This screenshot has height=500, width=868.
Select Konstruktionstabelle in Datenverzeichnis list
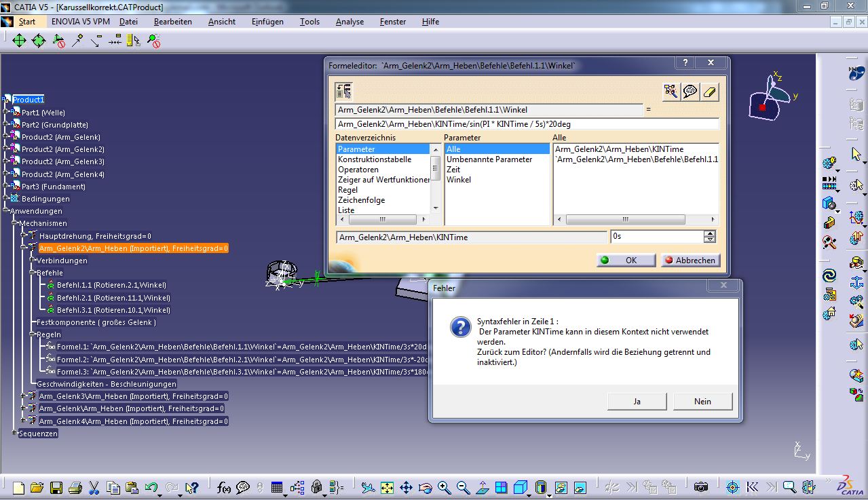(375, 159)
